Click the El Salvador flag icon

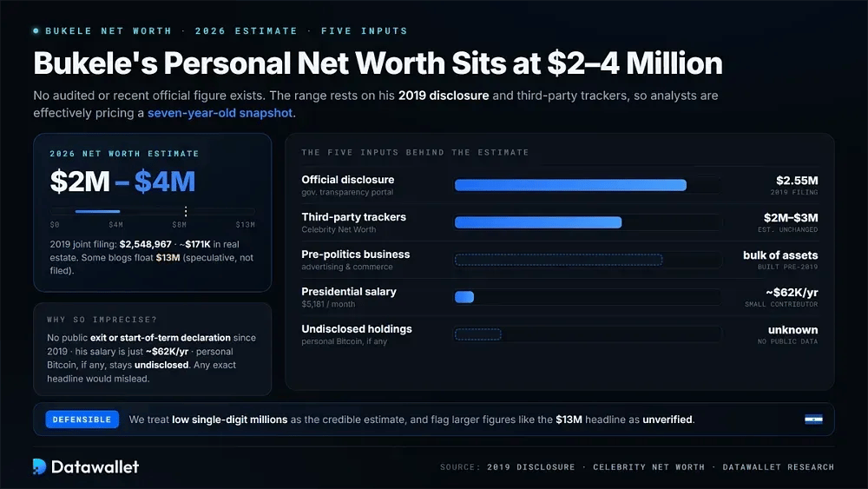813,420
